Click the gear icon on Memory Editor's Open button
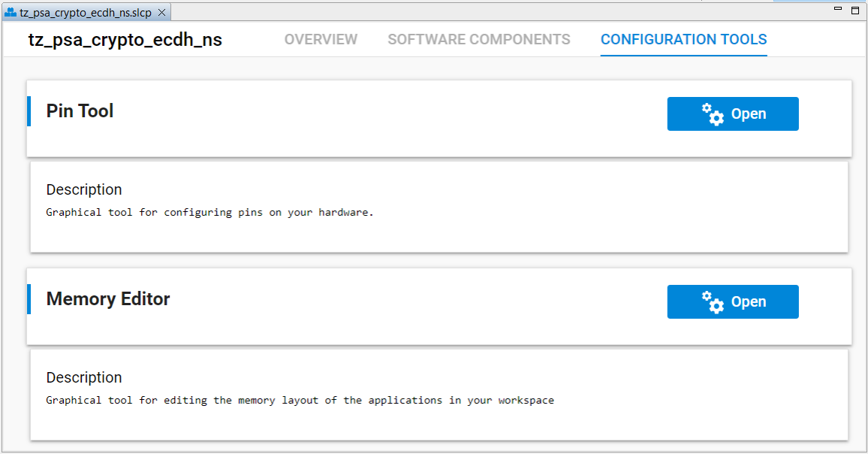This screenshot has height=454, width=868. 712,301
